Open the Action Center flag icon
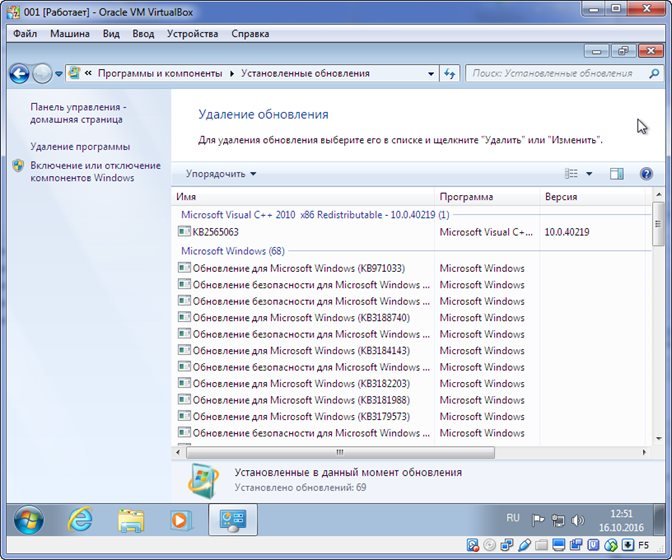 coord(537,520)
